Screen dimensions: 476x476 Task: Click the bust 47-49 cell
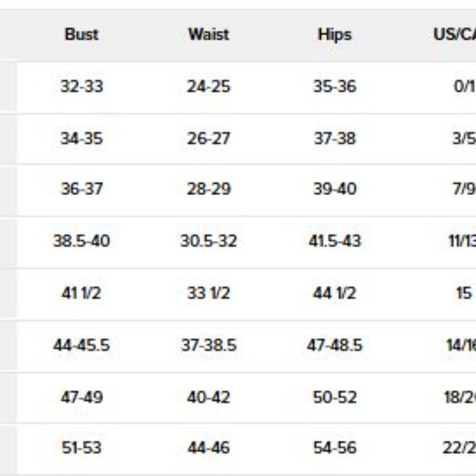tap(82, 397)
